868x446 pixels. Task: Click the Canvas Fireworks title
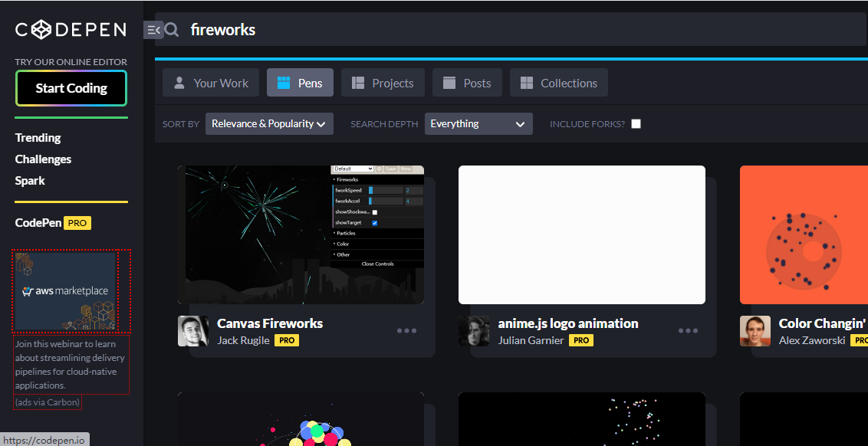(x=270, y=323)
